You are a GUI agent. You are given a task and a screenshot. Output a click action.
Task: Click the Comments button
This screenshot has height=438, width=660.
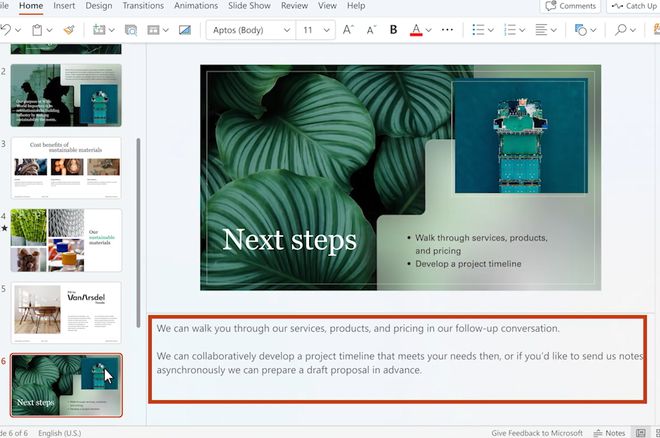tap(570, 6)
